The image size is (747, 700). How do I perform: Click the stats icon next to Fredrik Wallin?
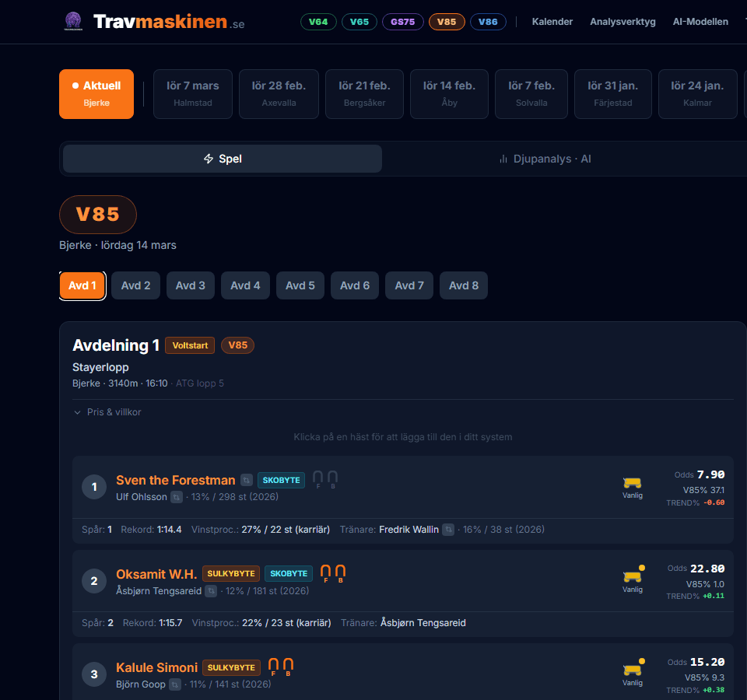pyautogui.click(x=448, y=530)
